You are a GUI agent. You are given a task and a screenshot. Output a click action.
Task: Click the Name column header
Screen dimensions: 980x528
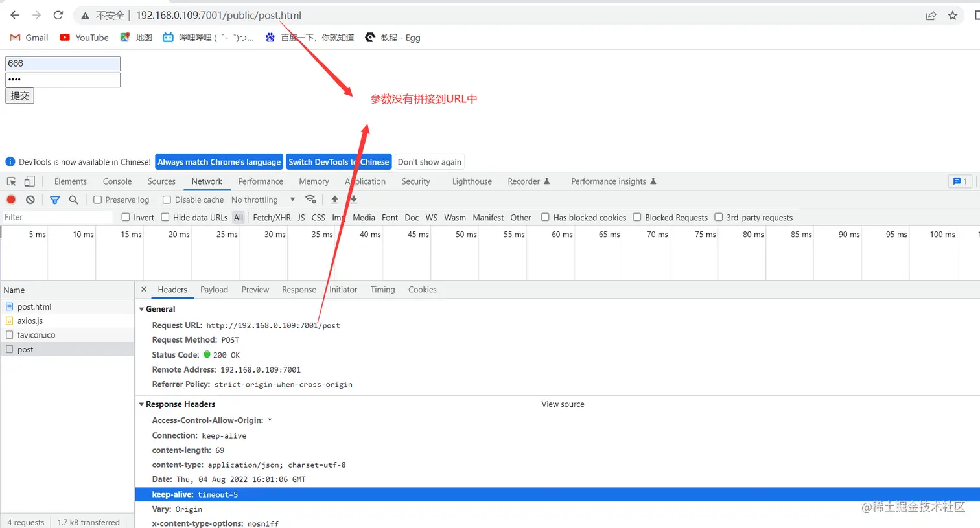point(67,290)
